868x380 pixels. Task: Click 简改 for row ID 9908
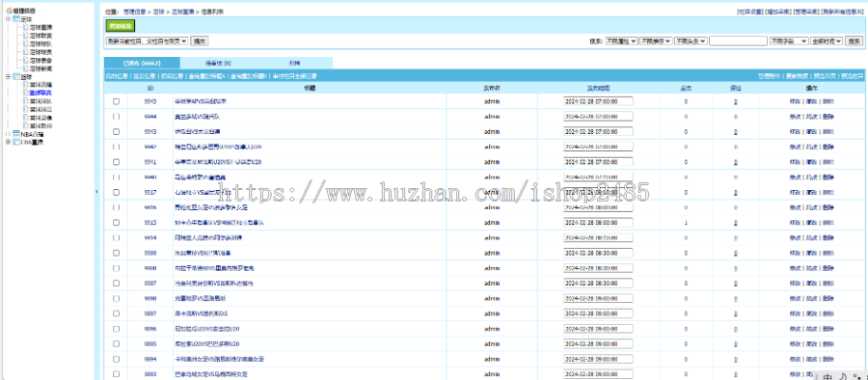tap(811, 267)
